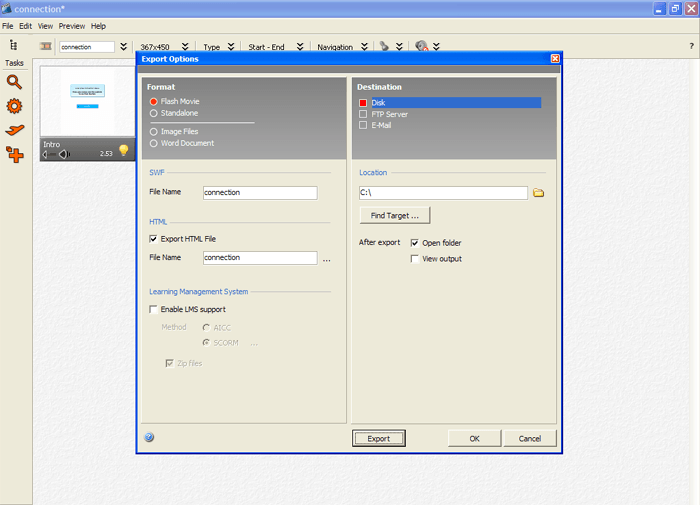Click the question mark at toolbar right
Screen dimensions: 700x505
pos(691,46)
